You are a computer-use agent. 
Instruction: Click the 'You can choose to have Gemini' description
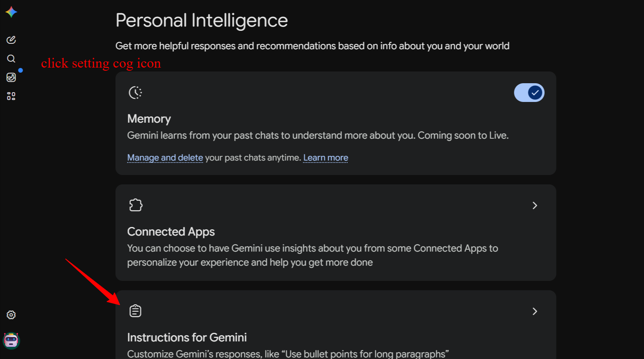[313, 255]
